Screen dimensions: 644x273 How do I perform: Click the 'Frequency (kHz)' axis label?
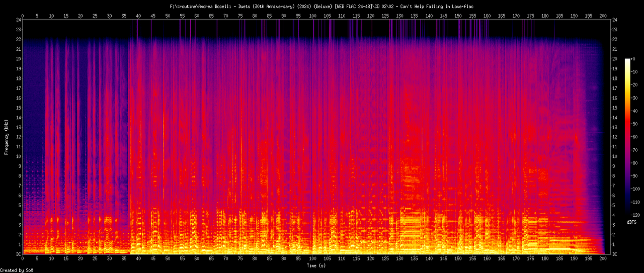coord(7,137)
